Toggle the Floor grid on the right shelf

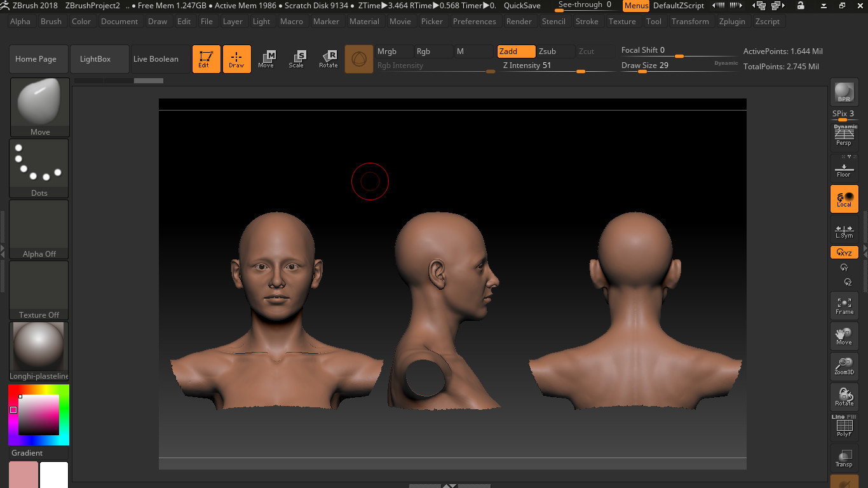click(844, 168)
